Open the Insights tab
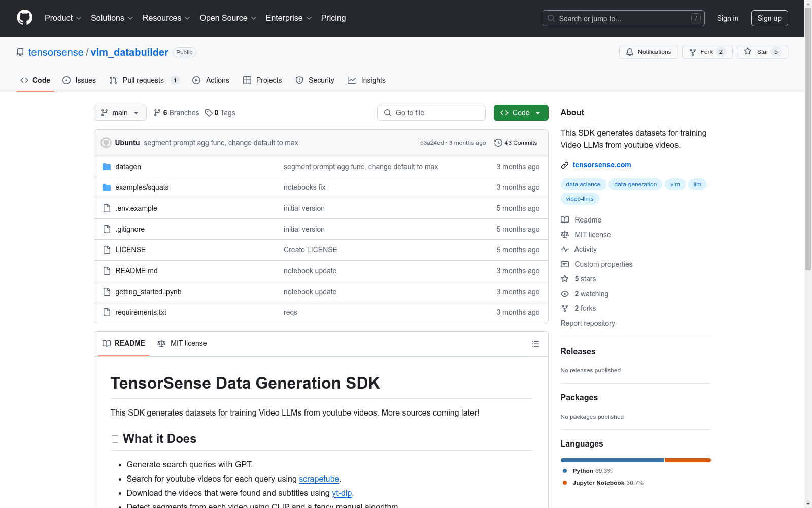This screenshot has height=508, width=812. tap(366, 80)
